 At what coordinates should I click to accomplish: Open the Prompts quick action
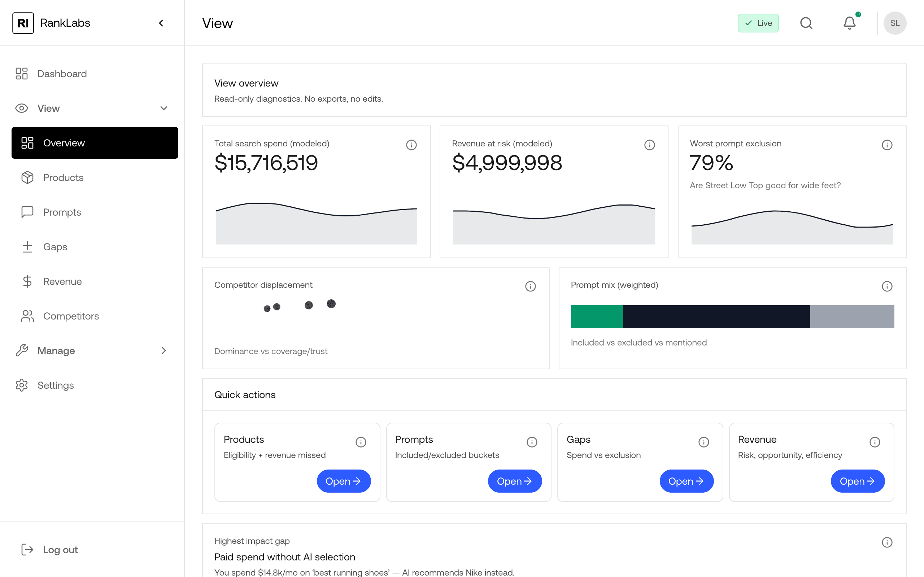[515, 481]
